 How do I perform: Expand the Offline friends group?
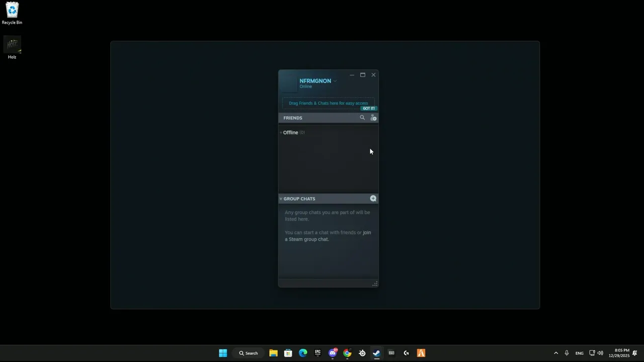292,133
